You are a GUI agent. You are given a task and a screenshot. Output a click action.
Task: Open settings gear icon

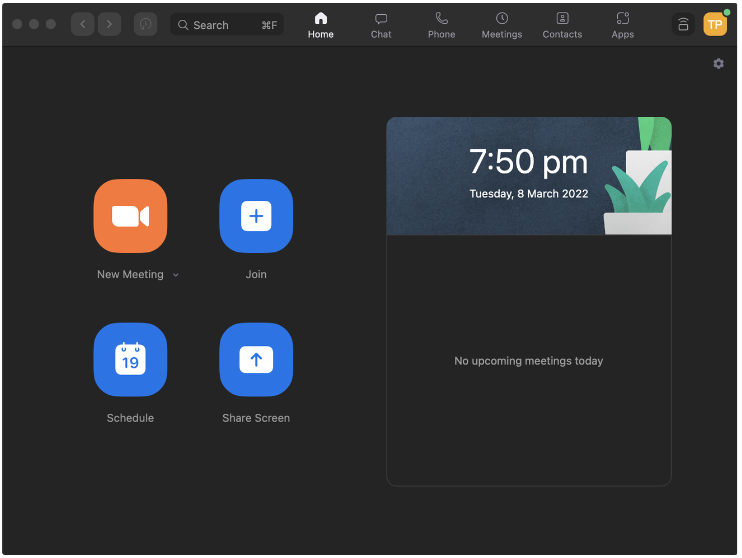coord(718,63)
